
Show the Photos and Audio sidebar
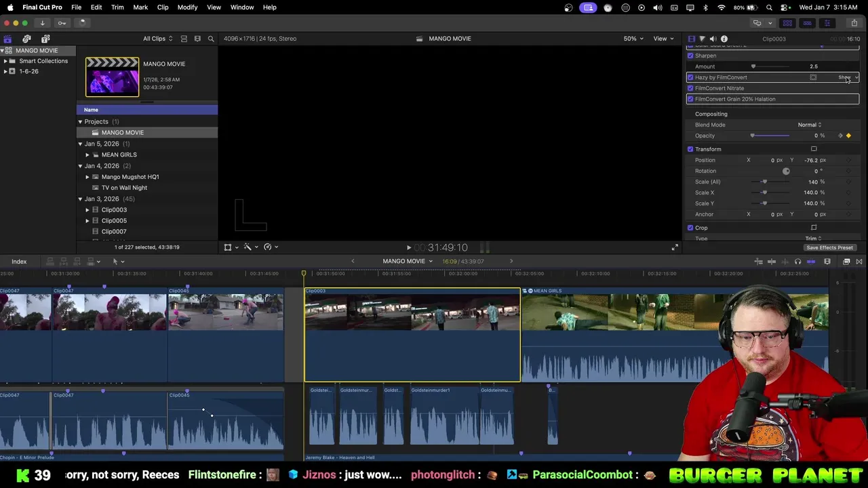26,39
